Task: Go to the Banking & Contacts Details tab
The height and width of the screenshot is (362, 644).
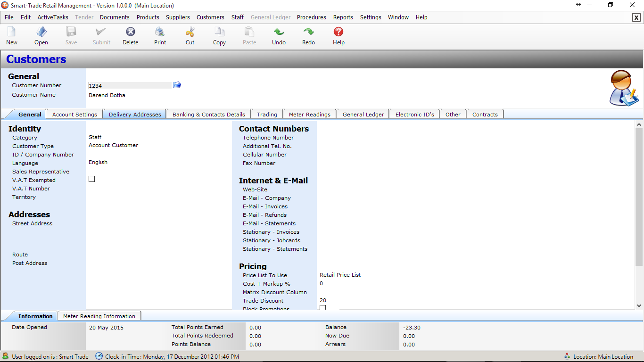Action: 208,115
